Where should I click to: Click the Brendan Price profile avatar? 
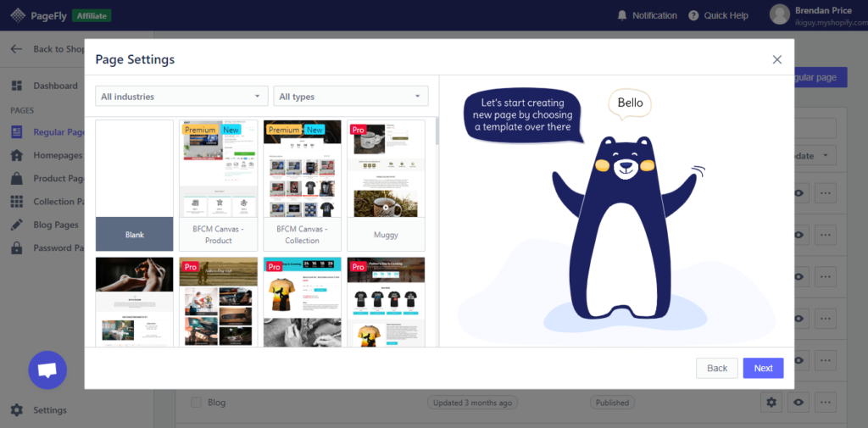coord(779,14)
